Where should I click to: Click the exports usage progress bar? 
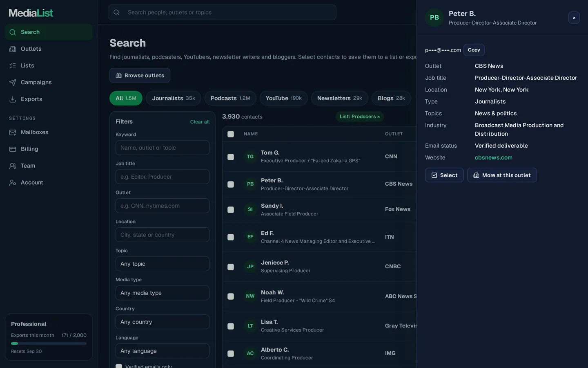tap(49, 343)
